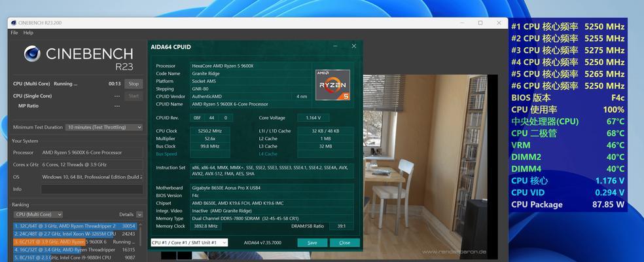Click the CPU Package 87.85 W reading

568,204
